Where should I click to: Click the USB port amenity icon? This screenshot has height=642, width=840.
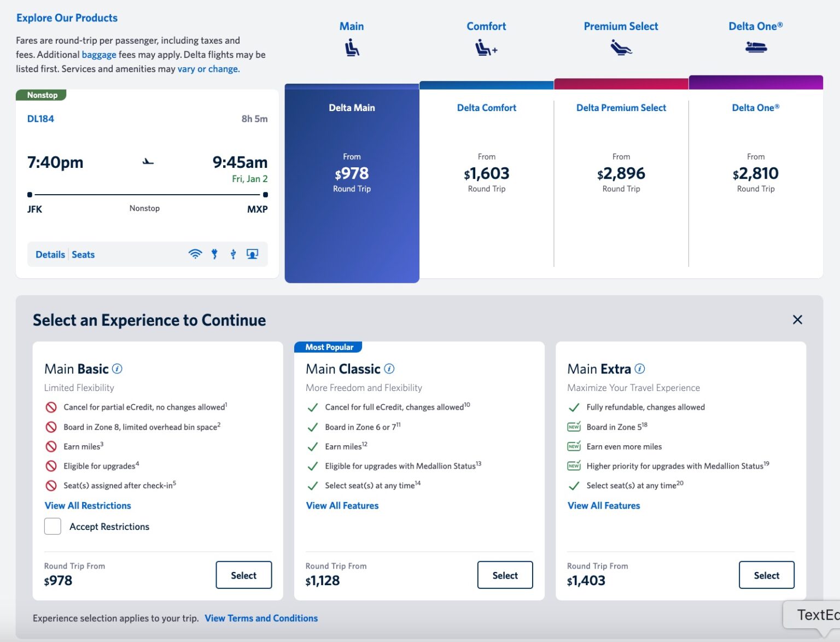click(x=233, y=253)
